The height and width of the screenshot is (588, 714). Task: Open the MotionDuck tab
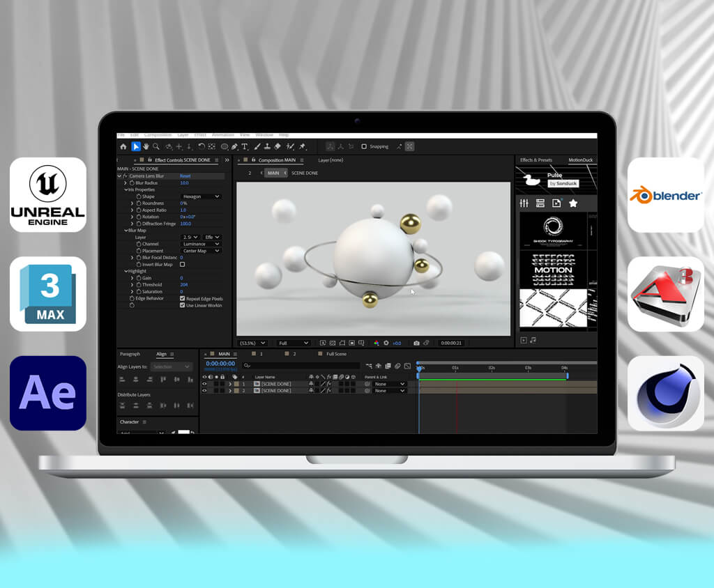click(x=581, y=160)
